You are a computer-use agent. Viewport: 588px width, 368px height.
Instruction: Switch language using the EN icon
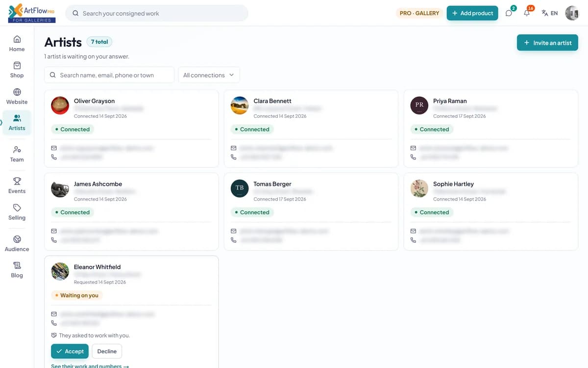(x=549, y=13)
